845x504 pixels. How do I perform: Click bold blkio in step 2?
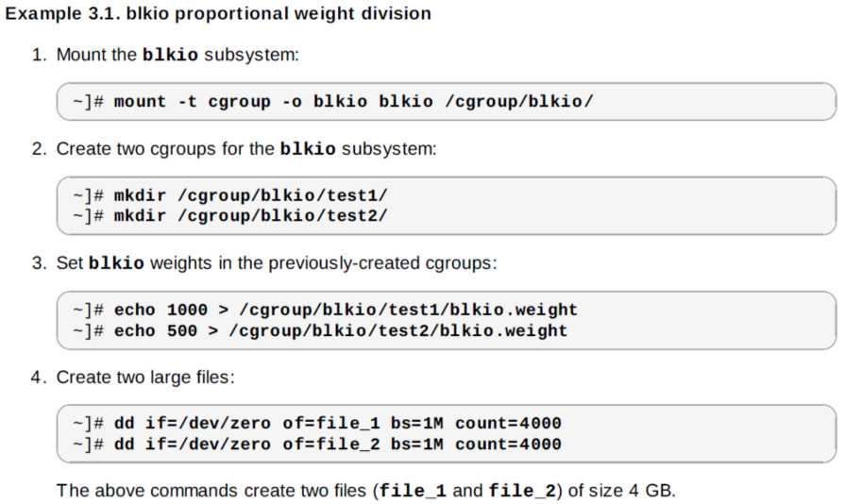tap(308, 149)
